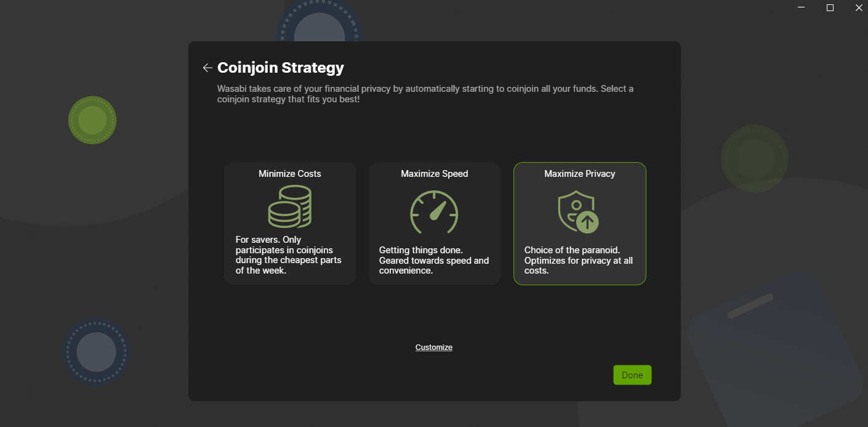The width and height of the screenshot is (868, 427).
Task: Click the shield privacy icon
Action: pyautogui.click(x=579, y=212)
